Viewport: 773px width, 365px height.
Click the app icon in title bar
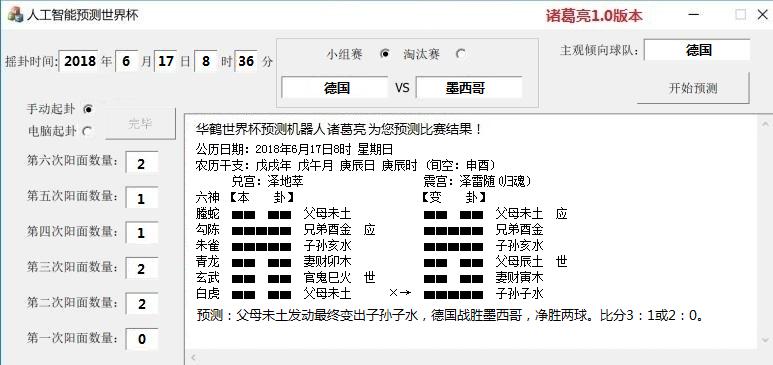coord(15,14)
